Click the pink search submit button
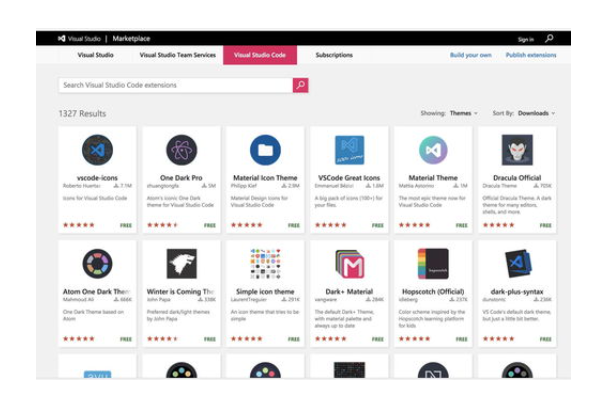 (x=300, y=85)
